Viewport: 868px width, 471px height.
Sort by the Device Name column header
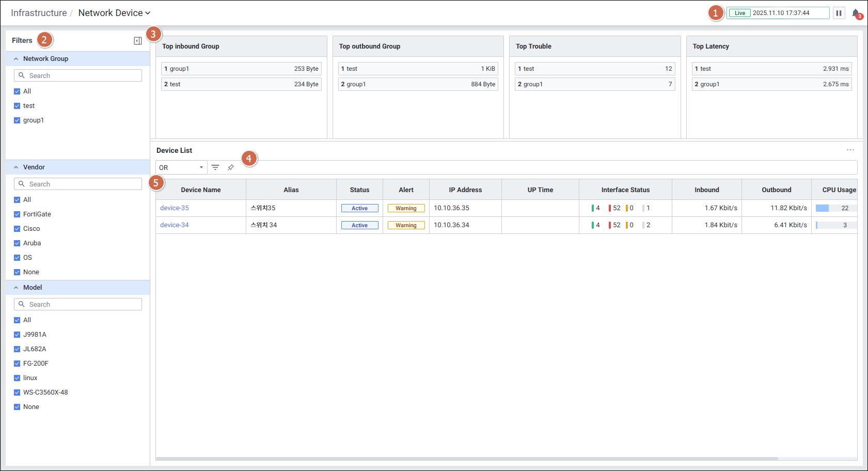pos(200,190)
